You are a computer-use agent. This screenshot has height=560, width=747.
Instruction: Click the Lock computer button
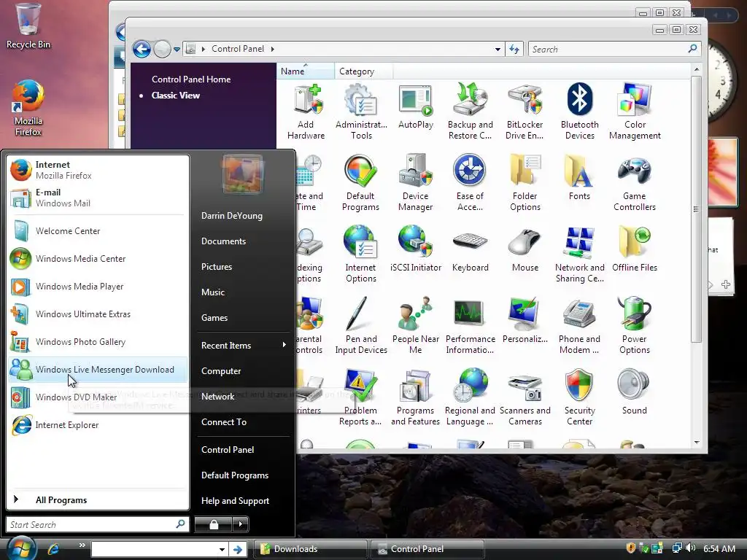click(214, 524)
